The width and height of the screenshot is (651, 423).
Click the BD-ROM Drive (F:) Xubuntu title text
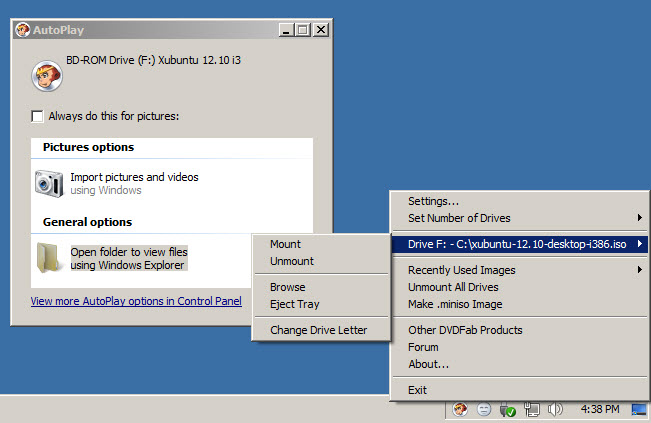(x=153, y=61)
